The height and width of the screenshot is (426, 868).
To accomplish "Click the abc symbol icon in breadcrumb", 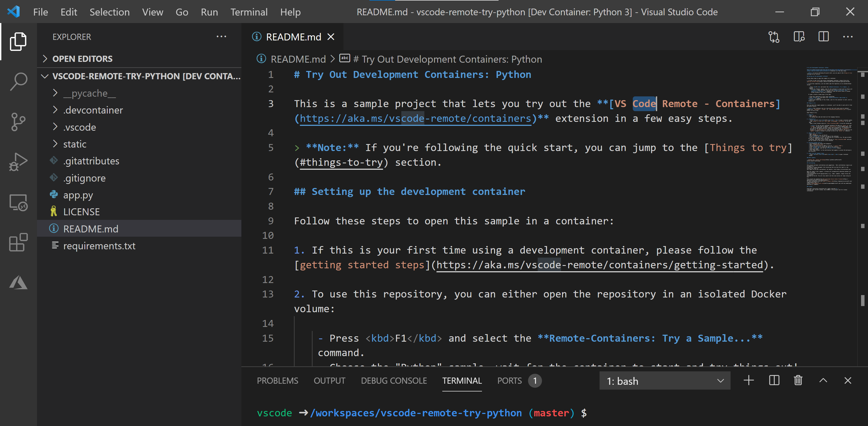I will point(345,58).
